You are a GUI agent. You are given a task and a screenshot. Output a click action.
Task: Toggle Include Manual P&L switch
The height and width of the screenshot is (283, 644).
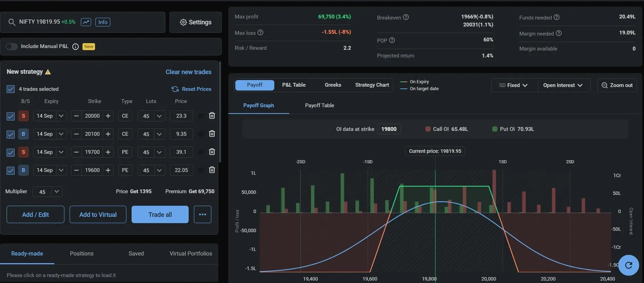click(11, 47)
